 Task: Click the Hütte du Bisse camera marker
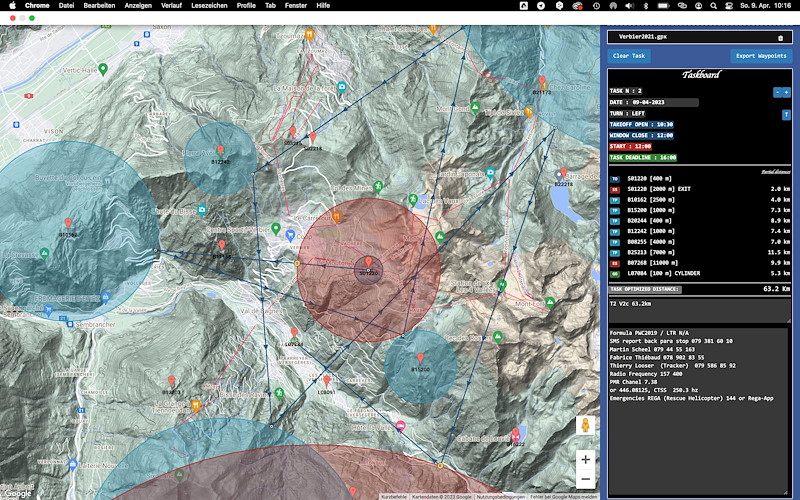[x=202, y=210]
